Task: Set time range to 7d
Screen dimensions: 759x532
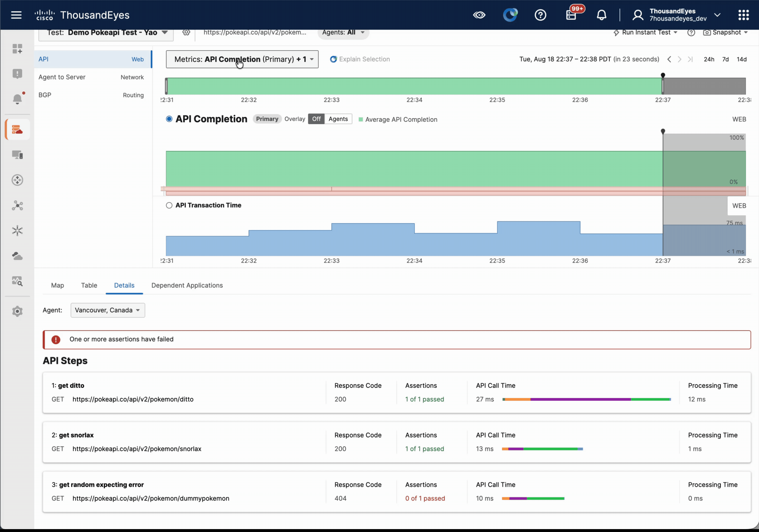Action: tap(725, 59)
